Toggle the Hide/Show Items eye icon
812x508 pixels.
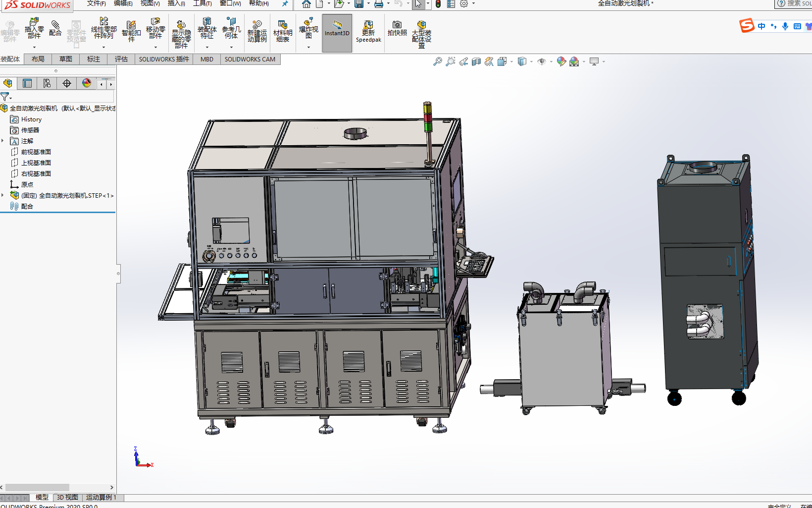pyautogui.click(x=542, y=61)
